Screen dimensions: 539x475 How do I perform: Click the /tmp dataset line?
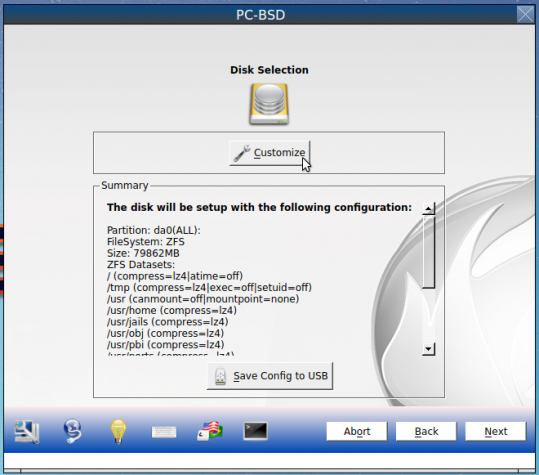209,287
